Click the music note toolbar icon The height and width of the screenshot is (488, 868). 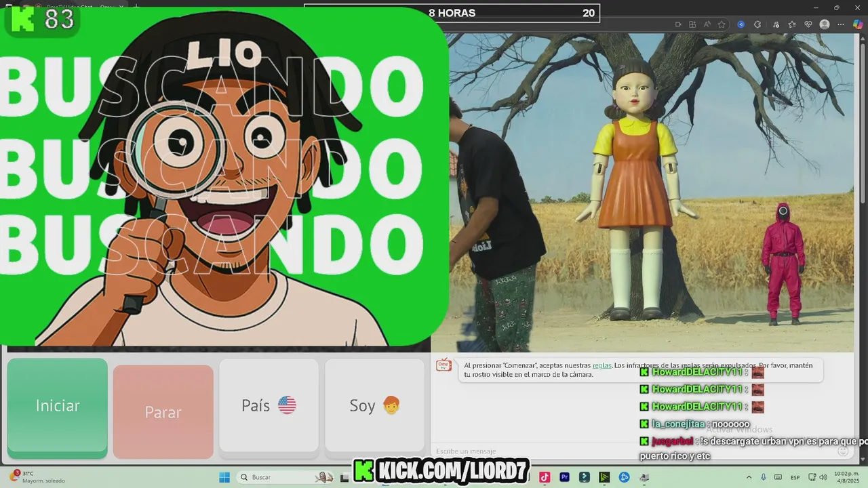(775, 24)
